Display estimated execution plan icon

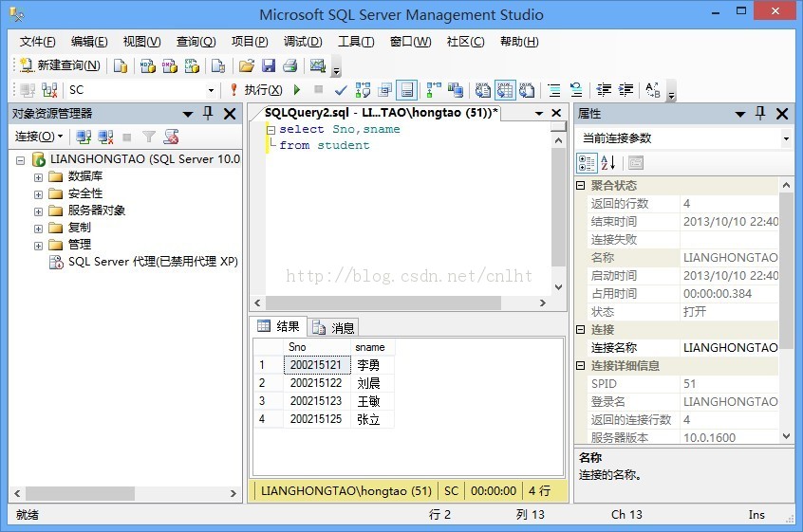click(363, 90)
